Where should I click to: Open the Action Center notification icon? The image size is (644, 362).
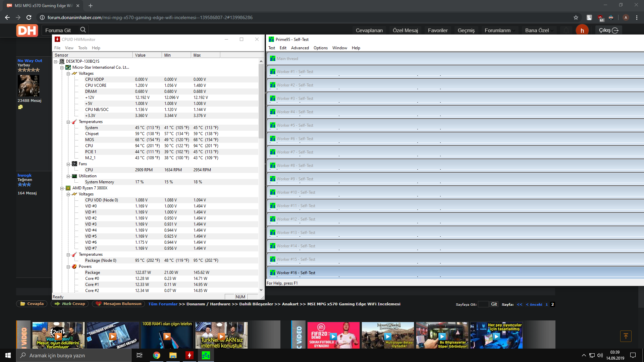[633, 355]
